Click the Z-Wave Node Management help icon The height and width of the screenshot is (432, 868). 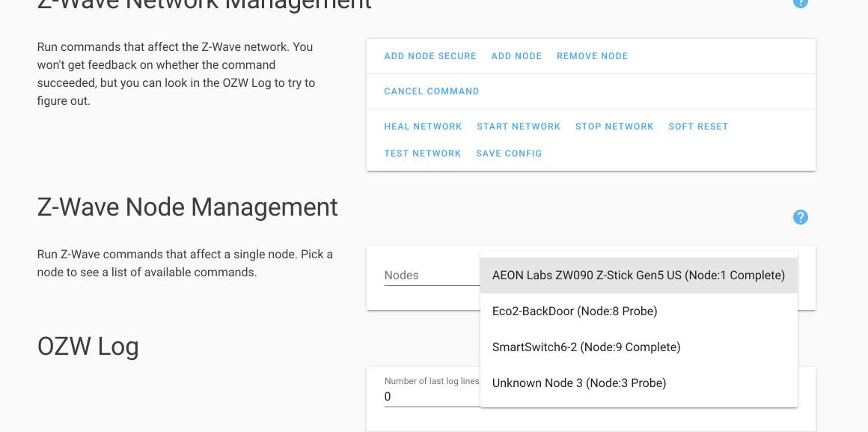(801, 217)
